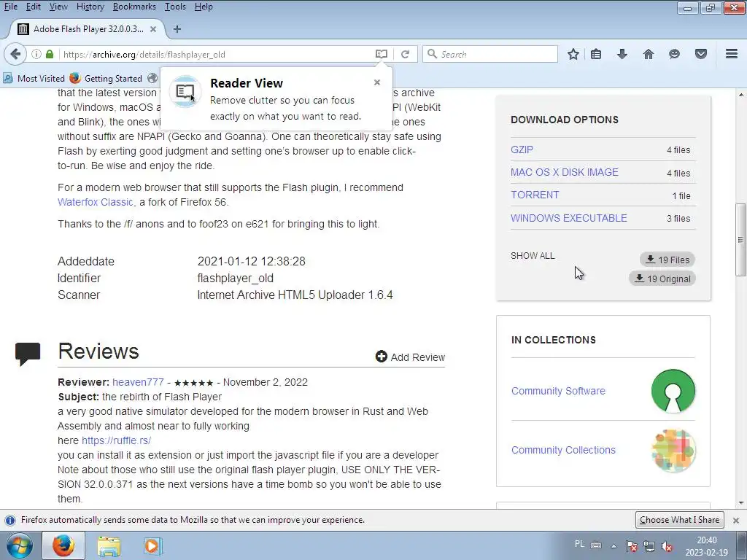Dismiss the Reader View tooltip
This screenshot has width=747, height=560.
tap(377, 82)
